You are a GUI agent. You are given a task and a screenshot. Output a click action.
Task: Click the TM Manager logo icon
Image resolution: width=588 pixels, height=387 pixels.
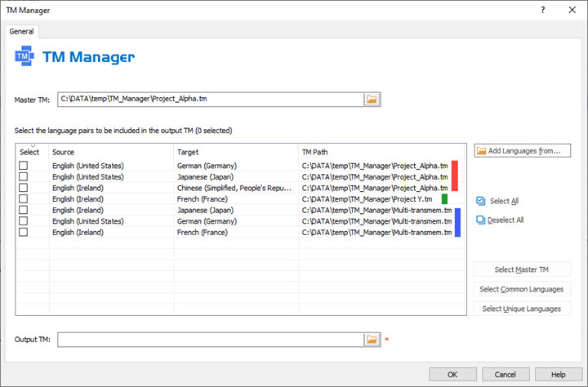(28, 57)
